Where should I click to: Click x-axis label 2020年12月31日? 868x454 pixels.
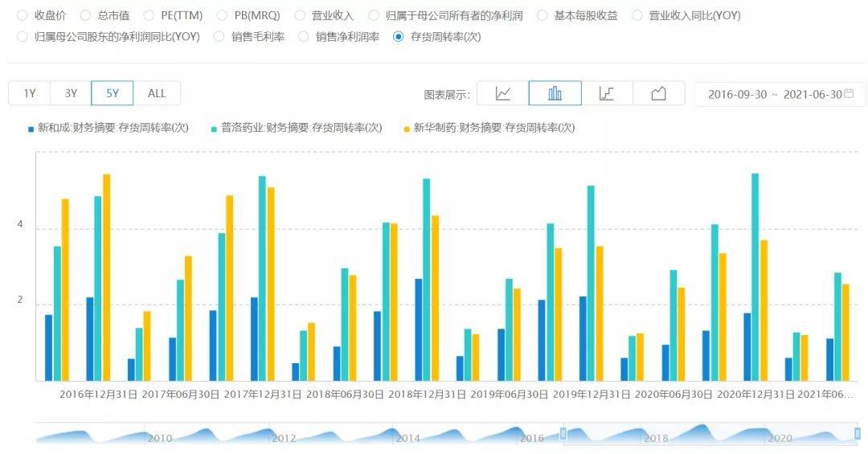click(756, 395)
